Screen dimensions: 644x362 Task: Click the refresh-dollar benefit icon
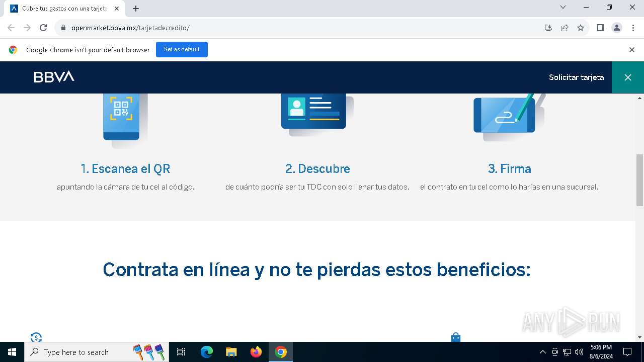[x=36, y=337]
